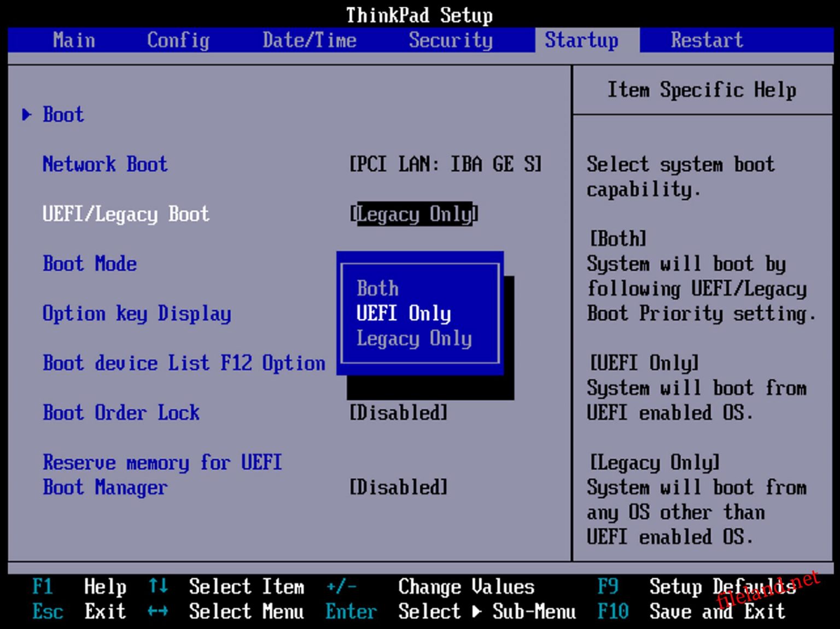Switch to the Security tab
Image resolution: width=840 pixels, height=629 pixels.
pyautogui.click(x=451, y=40)
